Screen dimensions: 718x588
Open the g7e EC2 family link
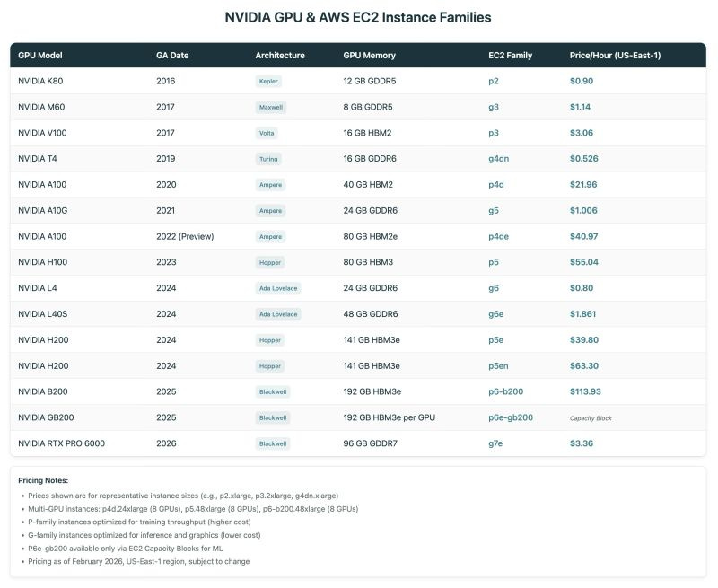495,443
